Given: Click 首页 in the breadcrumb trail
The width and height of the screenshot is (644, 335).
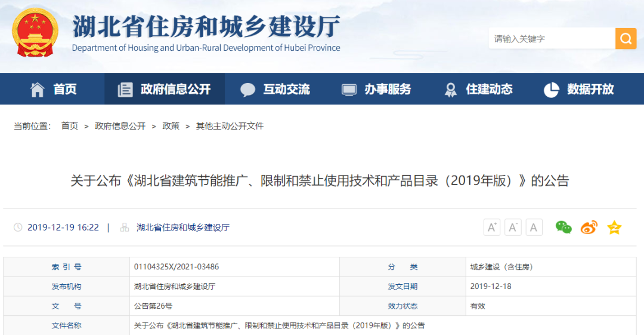Looking at the screenshot, I should [70, 126].
